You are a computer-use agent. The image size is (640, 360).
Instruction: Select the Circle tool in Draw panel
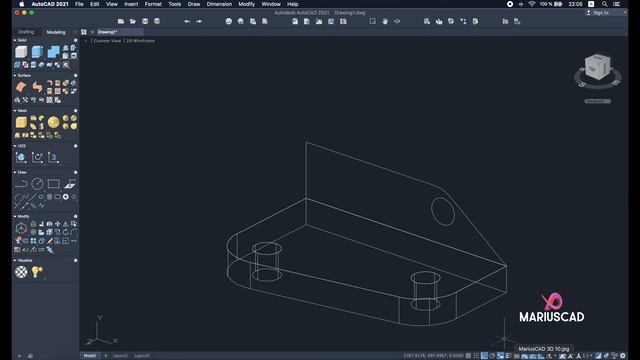pos(37,184)
